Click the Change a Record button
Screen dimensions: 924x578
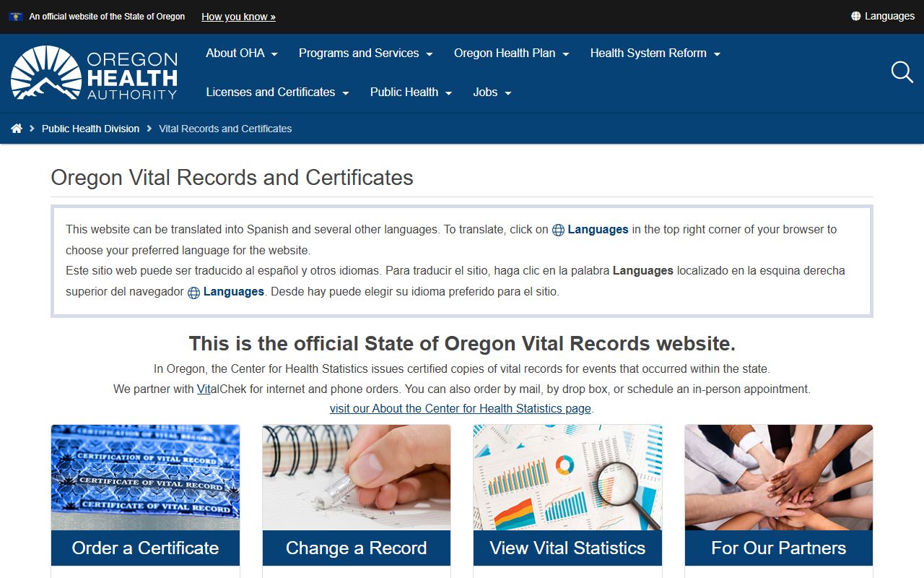click(x=357, y=548)
